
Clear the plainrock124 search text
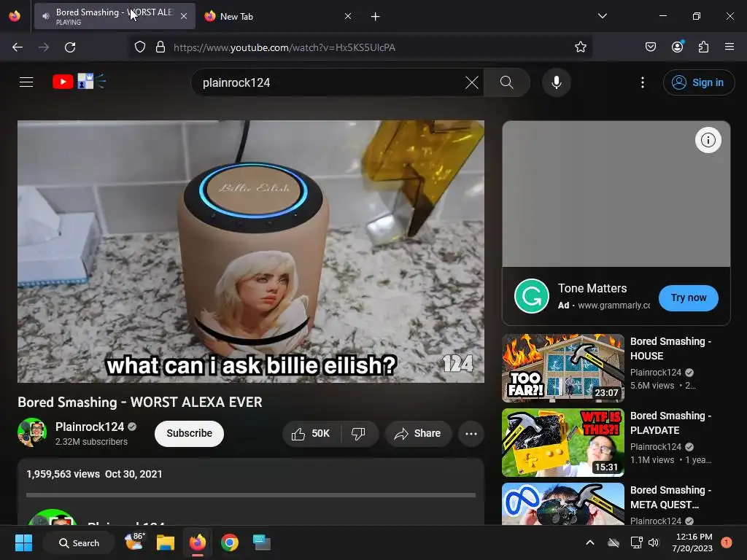point(471,82)
